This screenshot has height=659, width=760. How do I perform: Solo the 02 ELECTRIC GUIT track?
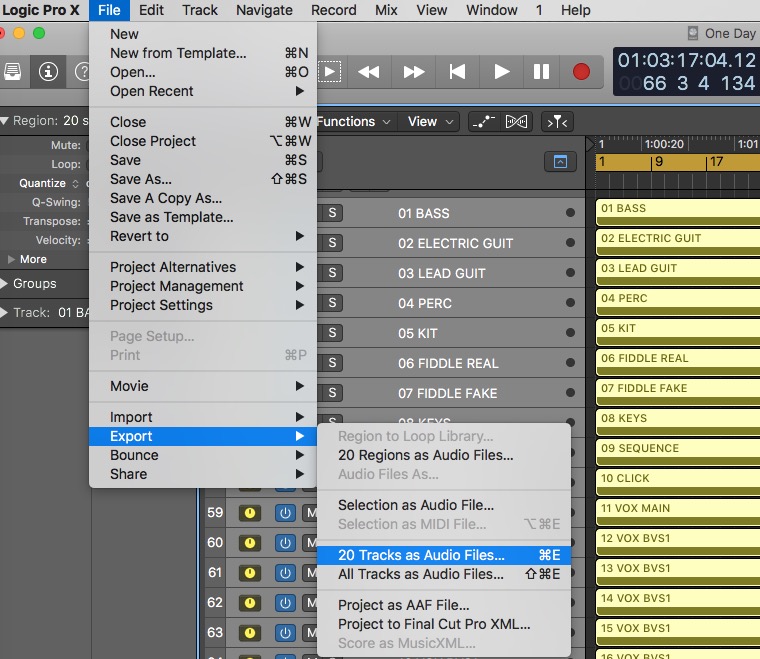coord(332,243)
